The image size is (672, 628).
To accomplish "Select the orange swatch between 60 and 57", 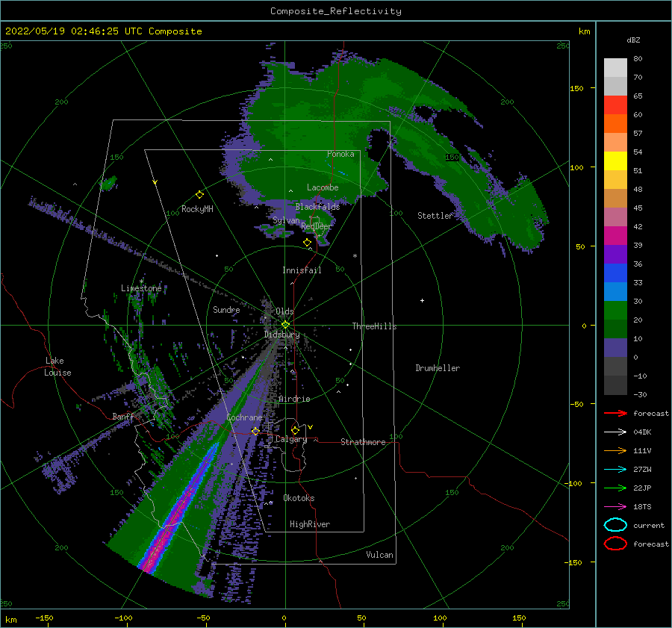I will [615, 124].
